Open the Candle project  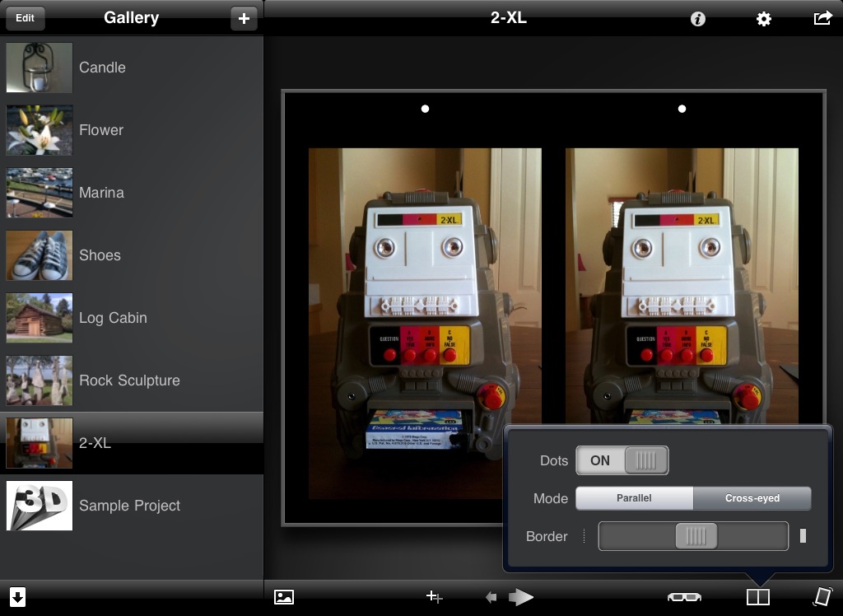(x=132, y=68)
